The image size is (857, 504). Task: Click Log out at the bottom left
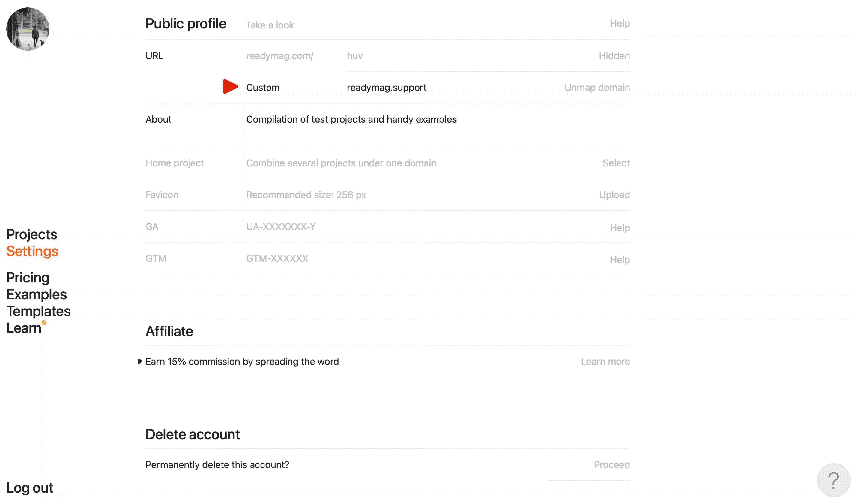point(30,488)
